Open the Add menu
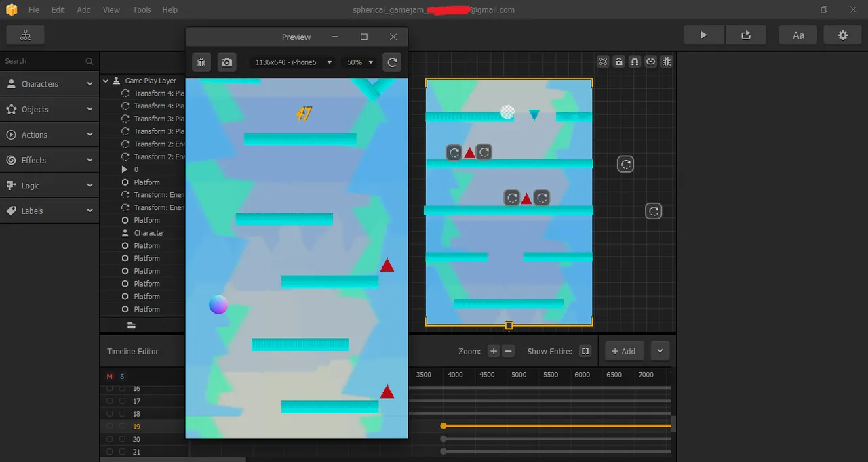The height and width of the screenshot is (462, 868). coord(83,10)
